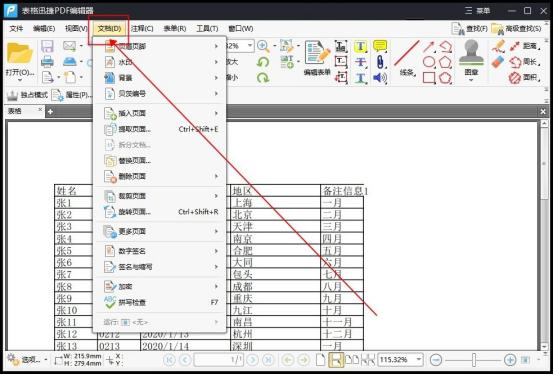Viewport: 554px width, 375px height.
Task: Choose 水印 from the document menu
Action: tap(160, 62)
